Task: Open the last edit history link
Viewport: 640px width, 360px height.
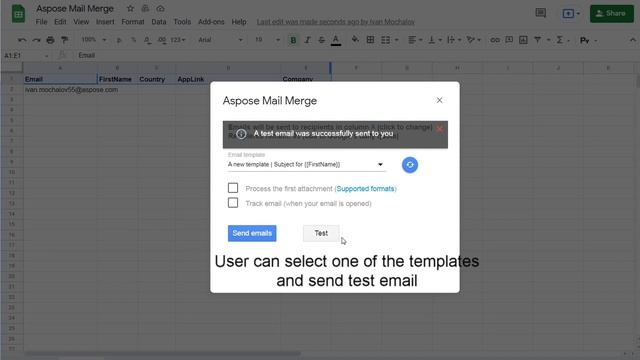Action: pyautogui.click(x=336, y=22)
